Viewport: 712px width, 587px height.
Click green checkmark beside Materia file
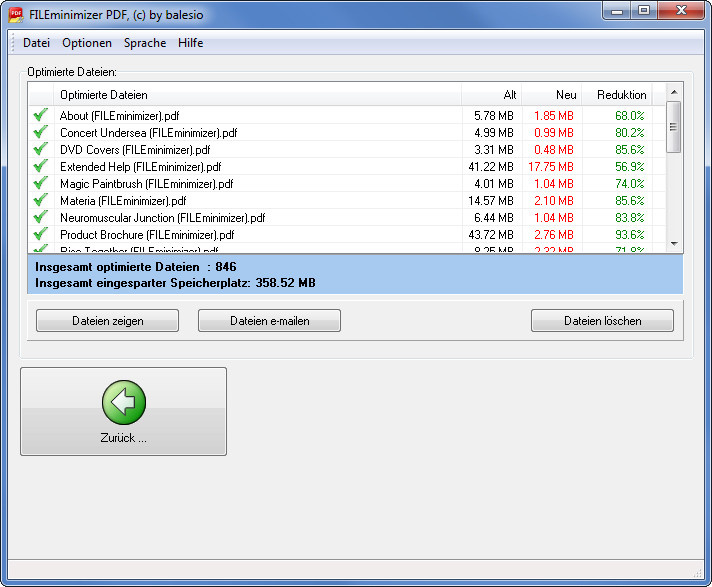point(41,200)
